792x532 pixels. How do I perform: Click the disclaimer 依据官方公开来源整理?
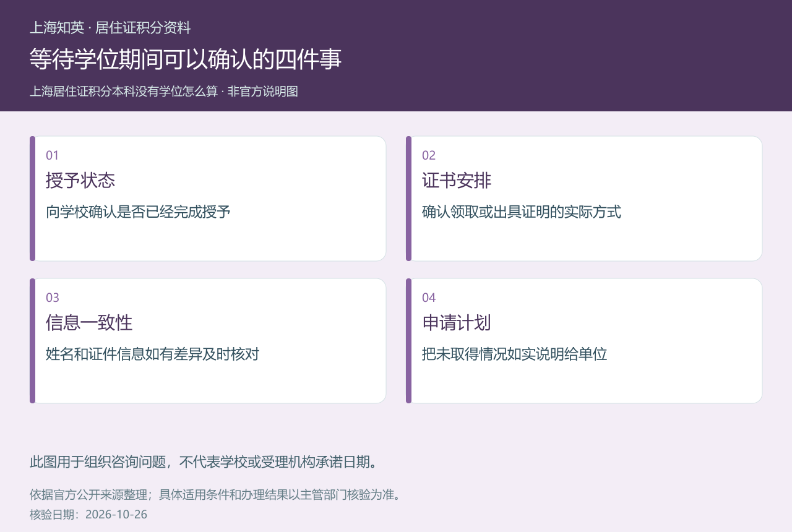(x=88, y=495)
